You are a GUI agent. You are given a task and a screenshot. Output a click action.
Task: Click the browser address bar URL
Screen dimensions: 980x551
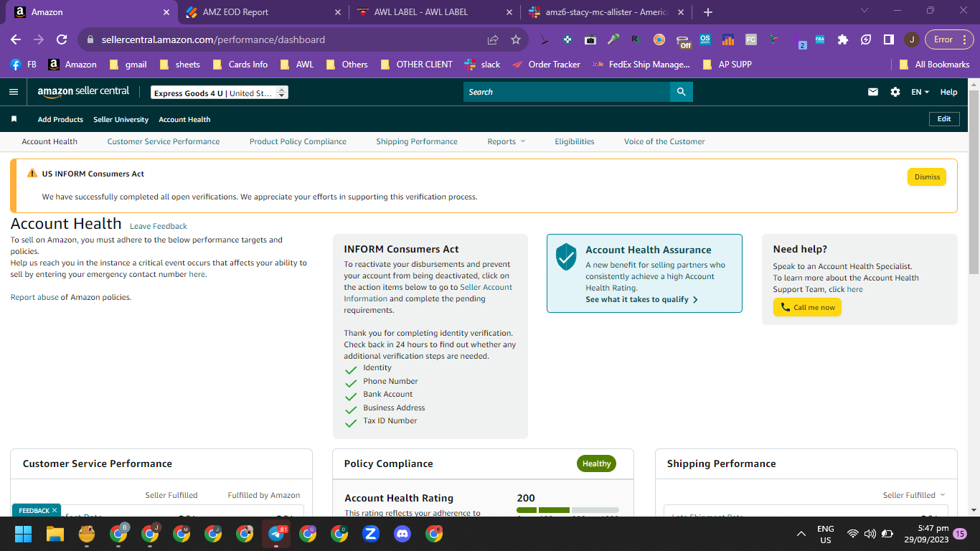click(x=213, y=39)
